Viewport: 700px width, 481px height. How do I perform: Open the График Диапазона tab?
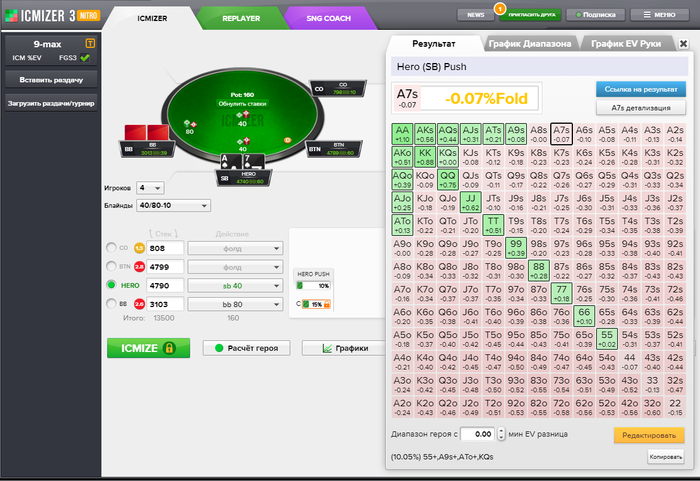click(529, 44)
